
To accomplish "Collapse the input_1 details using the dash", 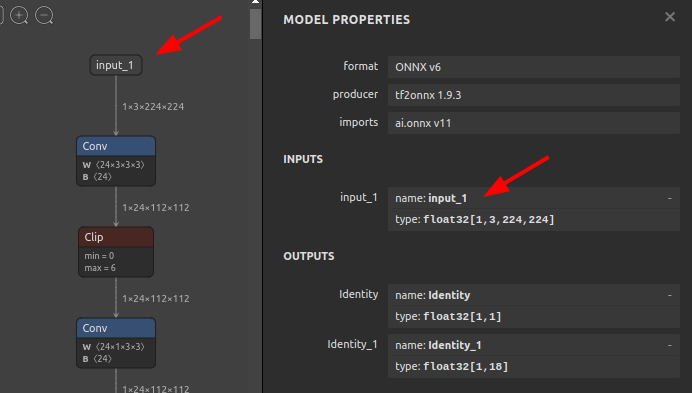I will 669,198.
